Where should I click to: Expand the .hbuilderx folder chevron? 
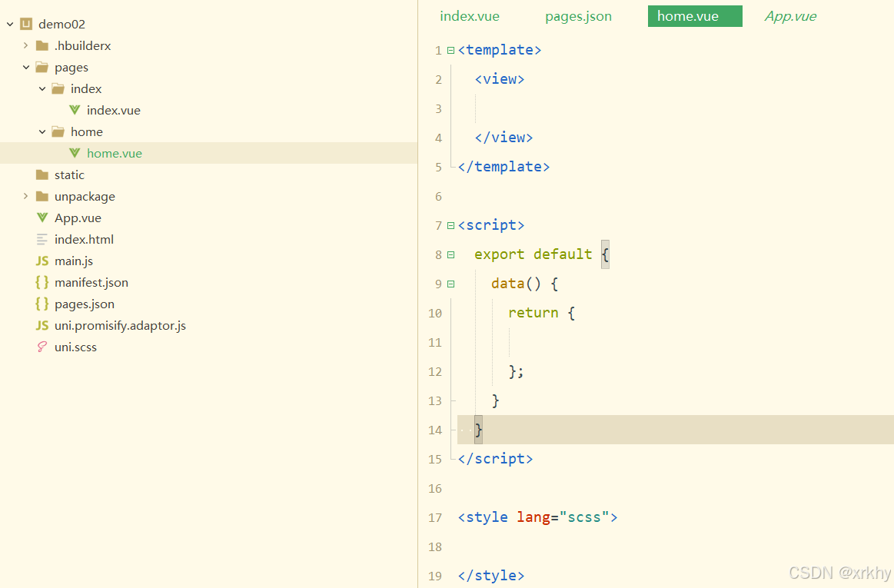click(25, 45)
